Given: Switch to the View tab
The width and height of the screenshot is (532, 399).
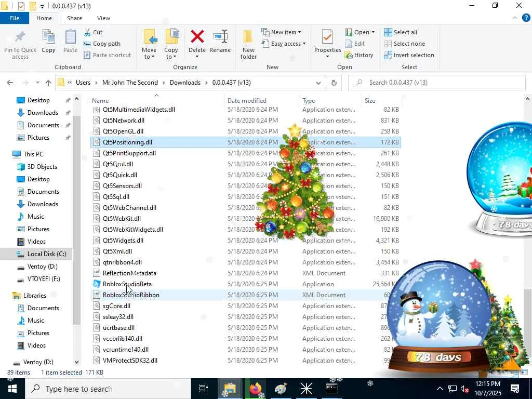Looking at the screenshot, I should (103, 18).
